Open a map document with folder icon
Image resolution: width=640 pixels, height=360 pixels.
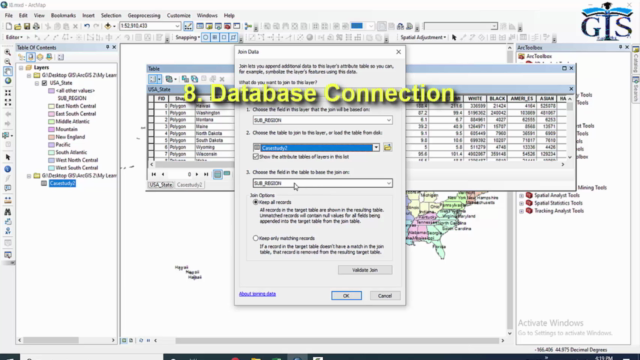tap(18, 26)
